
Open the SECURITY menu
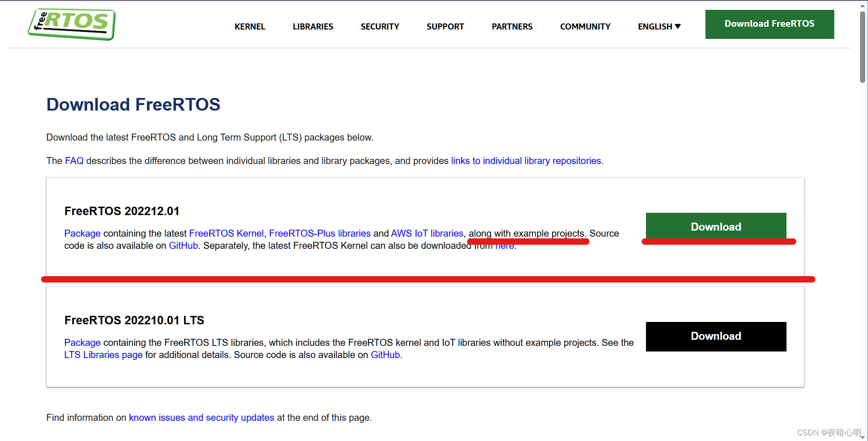point(380,27)
